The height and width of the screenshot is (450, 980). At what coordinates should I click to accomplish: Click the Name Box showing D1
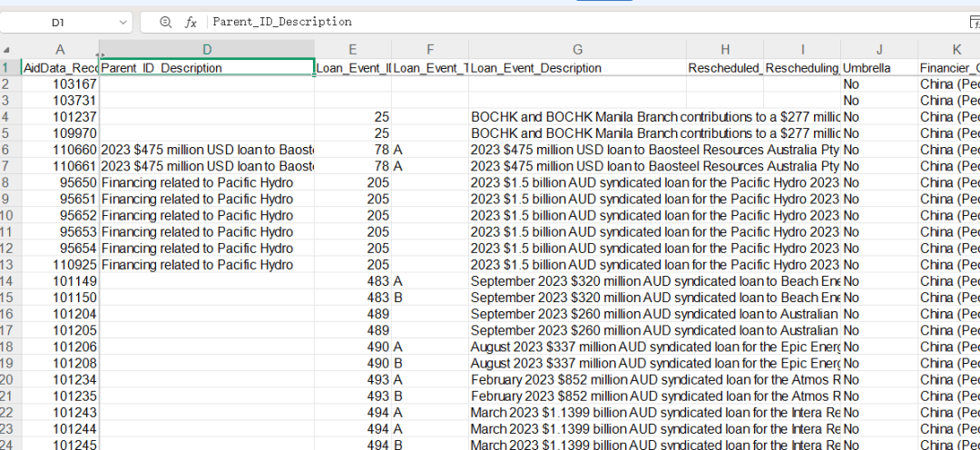59,22
